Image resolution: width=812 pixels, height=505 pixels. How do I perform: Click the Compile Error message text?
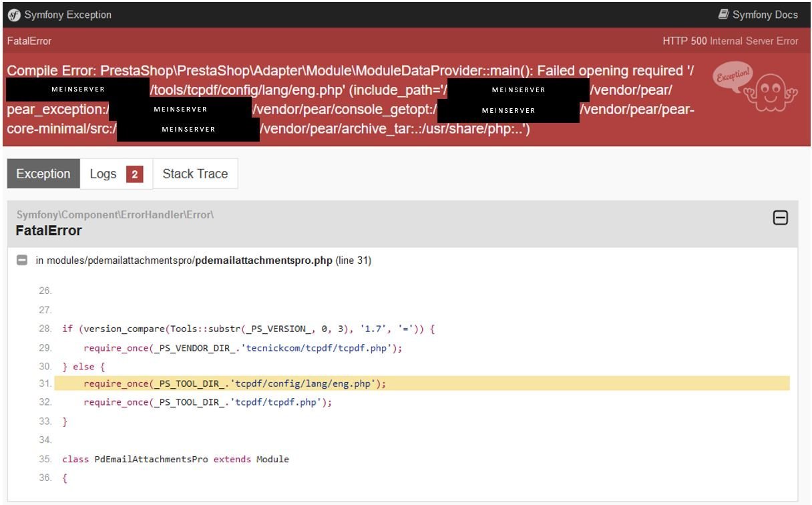351,100
